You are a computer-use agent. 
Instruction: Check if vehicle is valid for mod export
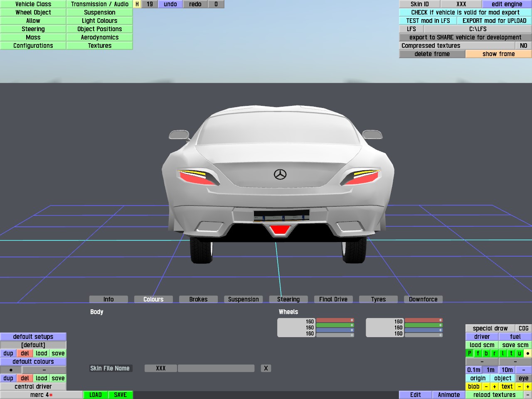tap(465, 12)
